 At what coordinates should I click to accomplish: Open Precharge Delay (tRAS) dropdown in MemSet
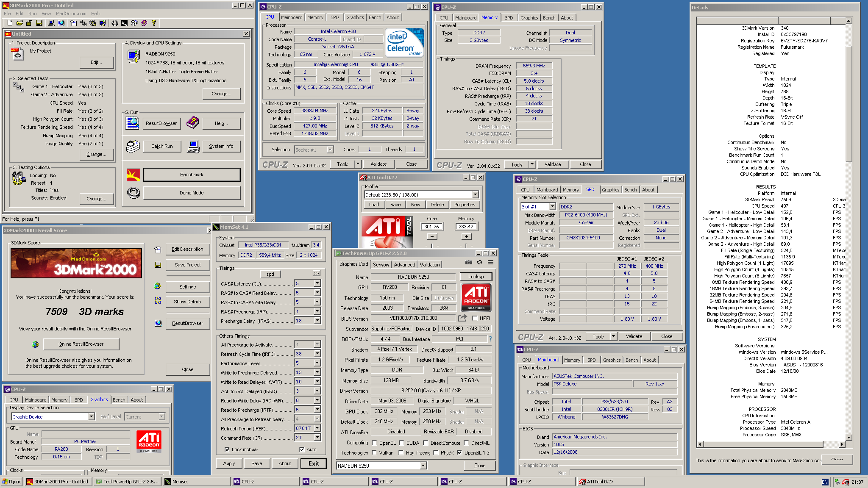(317, 321)
